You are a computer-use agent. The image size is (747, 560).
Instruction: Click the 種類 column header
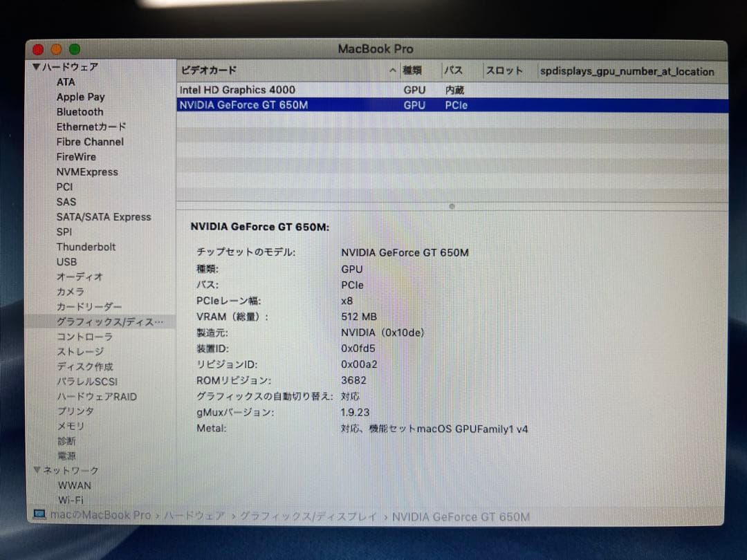pos(414,71)
